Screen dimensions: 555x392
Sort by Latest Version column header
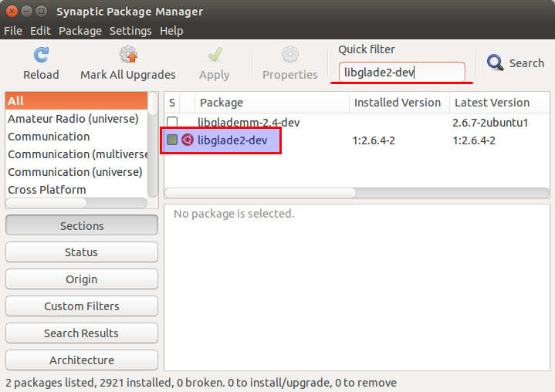tap(499, 103)
